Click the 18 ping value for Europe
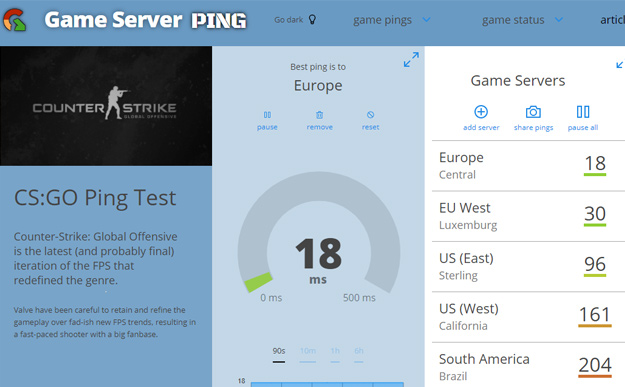The width and height of the screenshot is (625, 387). [x=595, y=164]
